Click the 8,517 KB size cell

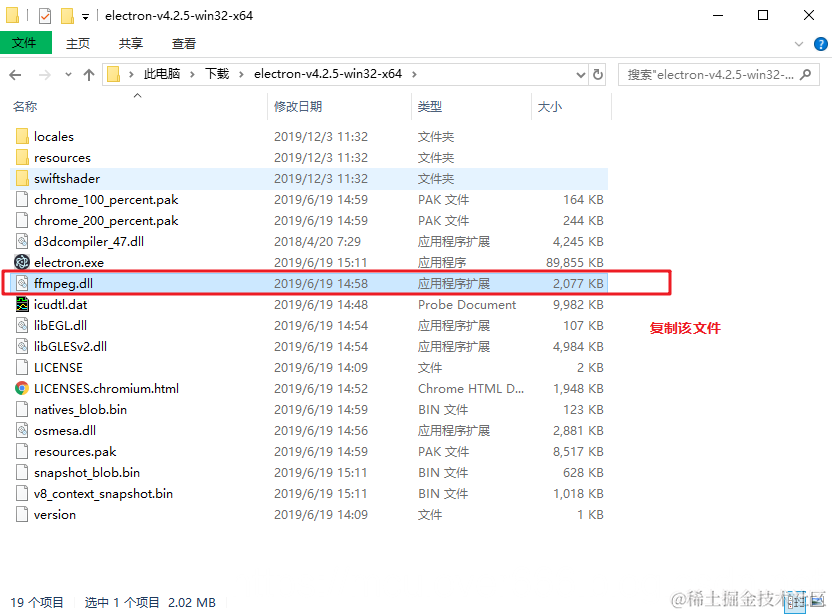click(x=578, y=451)
